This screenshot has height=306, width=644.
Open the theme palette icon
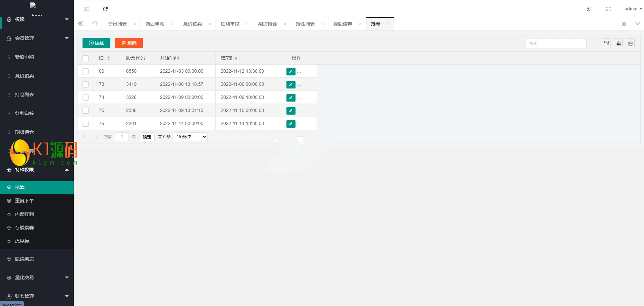pyautogui.click(x=589, y=9)
